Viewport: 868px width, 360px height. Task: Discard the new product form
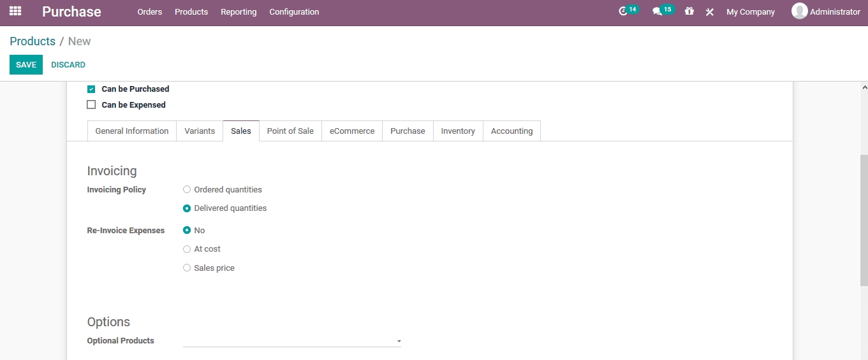68,65
